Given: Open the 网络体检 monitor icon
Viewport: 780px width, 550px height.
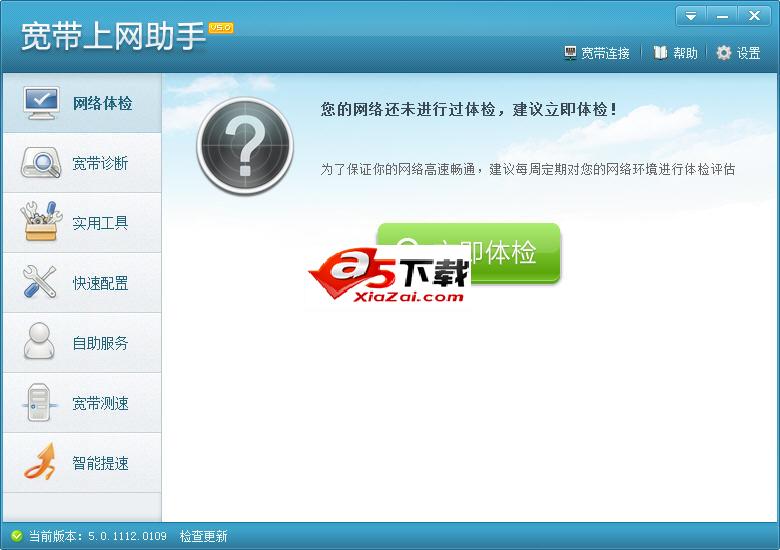Looking at the screenshot, I should pyautogui.click(x=41, y=103).
